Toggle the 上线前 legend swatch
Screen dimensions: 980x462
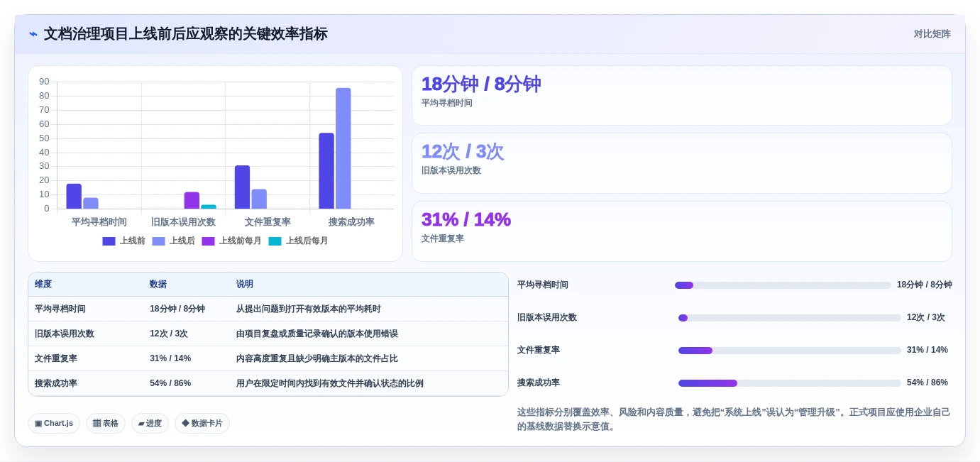point(109,241)
